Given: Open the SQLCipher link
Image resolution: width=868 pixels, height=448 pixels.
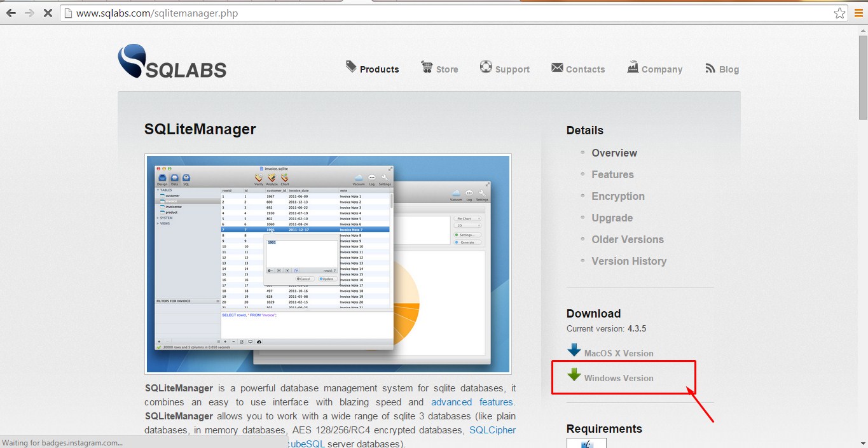Looking at the screenshot, I should [x=492, y=430].
